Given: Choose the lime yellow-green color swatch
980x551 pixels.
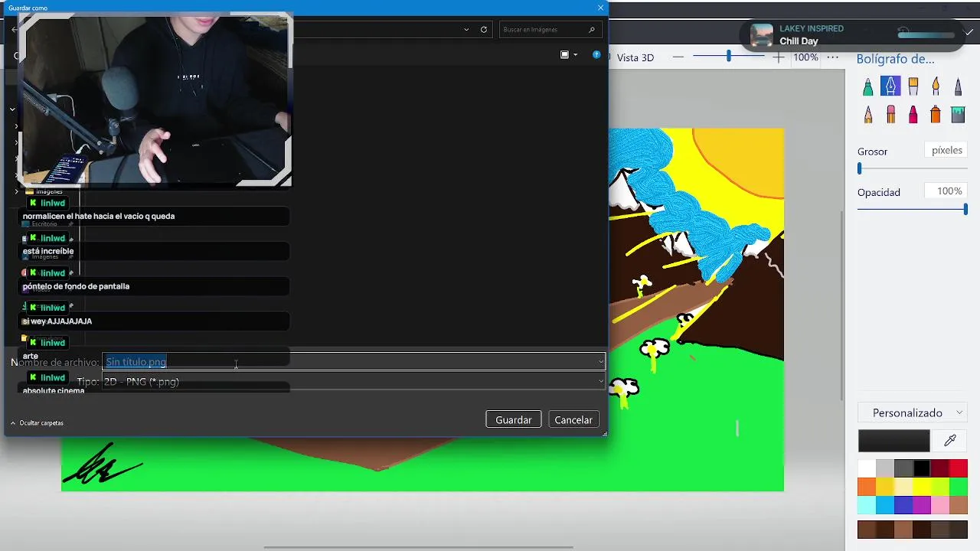Looking at the screenshot, I should pyautogui.click(x=940, y=486).
